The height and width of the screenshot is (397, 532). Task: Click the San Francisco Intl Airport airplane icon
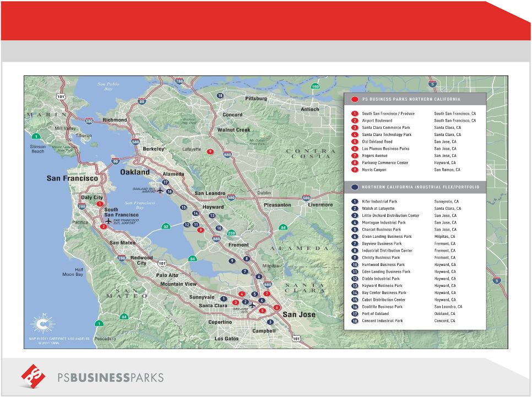(108, 221)
